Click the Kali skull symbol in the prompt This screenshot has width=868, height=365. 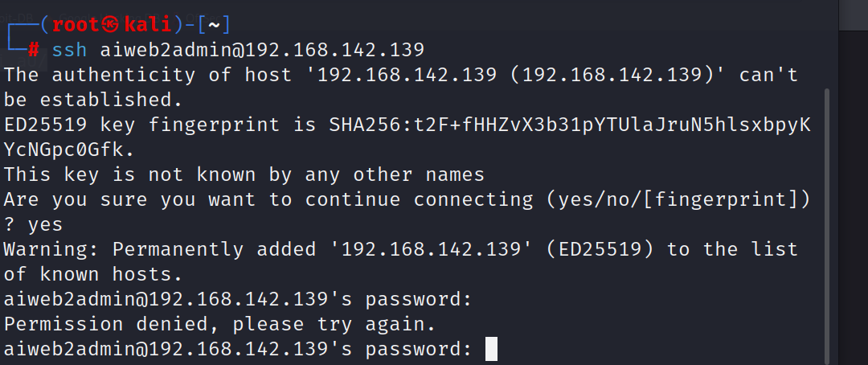click(111, 25)
